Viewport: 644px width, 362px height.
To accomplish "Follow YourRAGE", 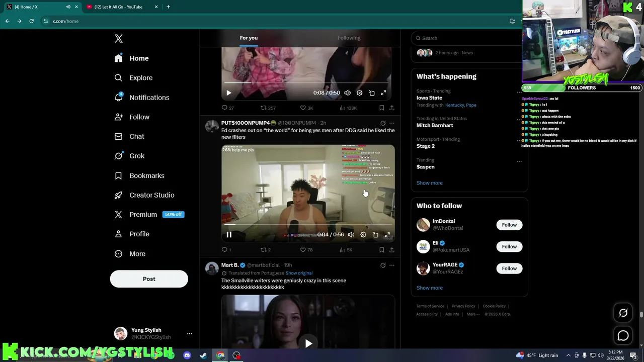I will 509,268.
